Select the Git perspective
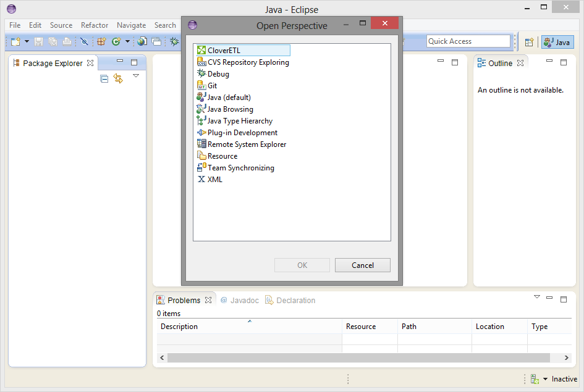Viewport: 584px width, 392px height. point(206,86)
